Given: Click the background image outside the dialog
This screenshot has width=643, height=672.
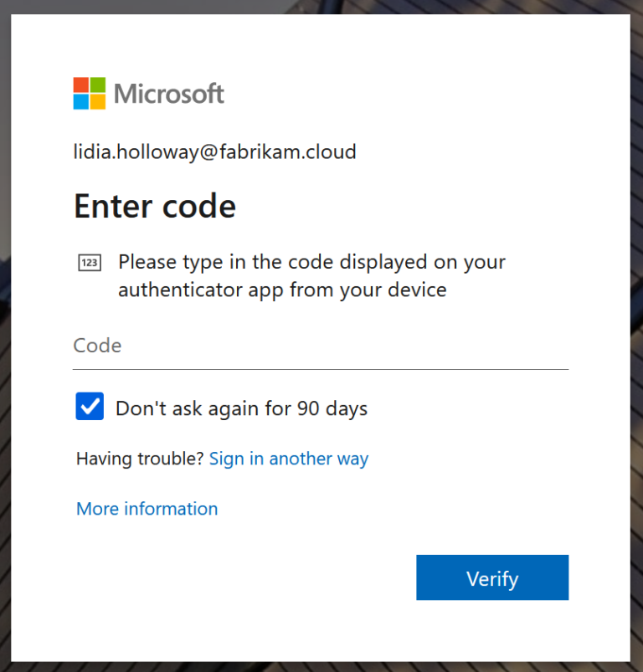Looking at the screenshot, I should [x=636, y=335].
